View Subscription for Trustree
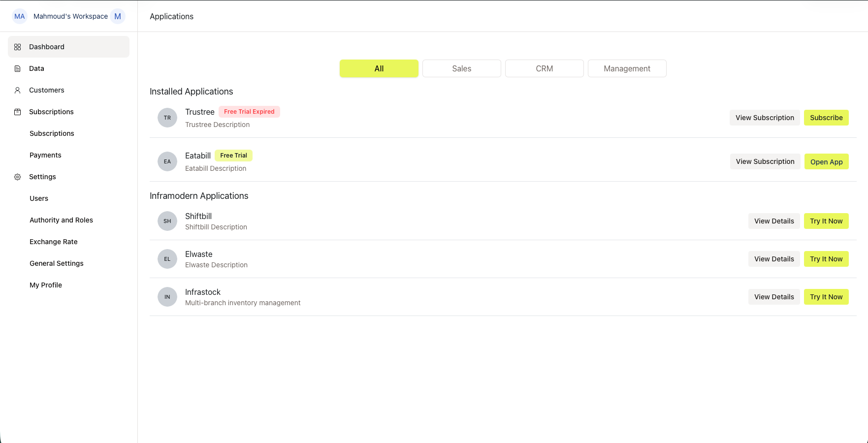This screenshot has width=868, height=443. (765, 118)
